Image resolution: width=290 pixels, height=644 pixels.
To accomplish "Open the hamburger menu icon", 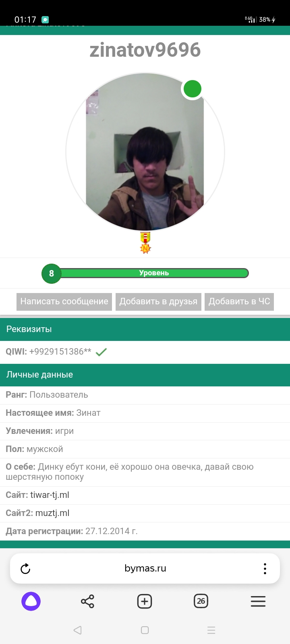I will tap(258, 601).
